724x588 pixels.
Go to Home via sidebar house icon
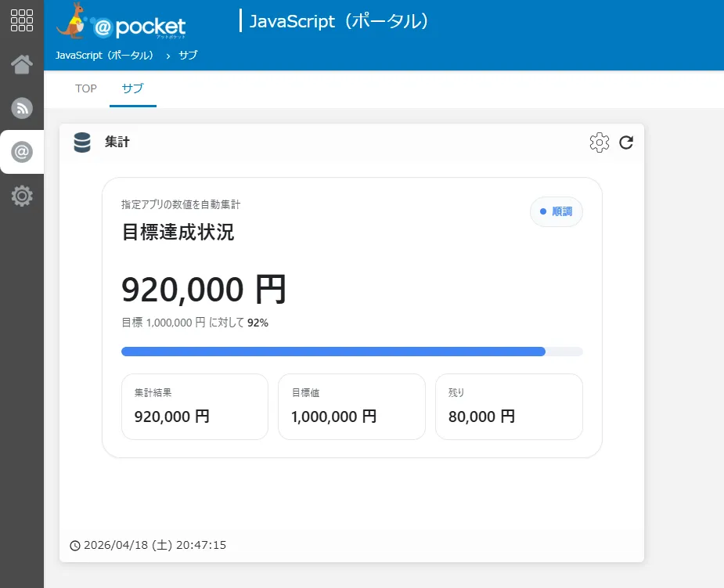click(22, 64)
